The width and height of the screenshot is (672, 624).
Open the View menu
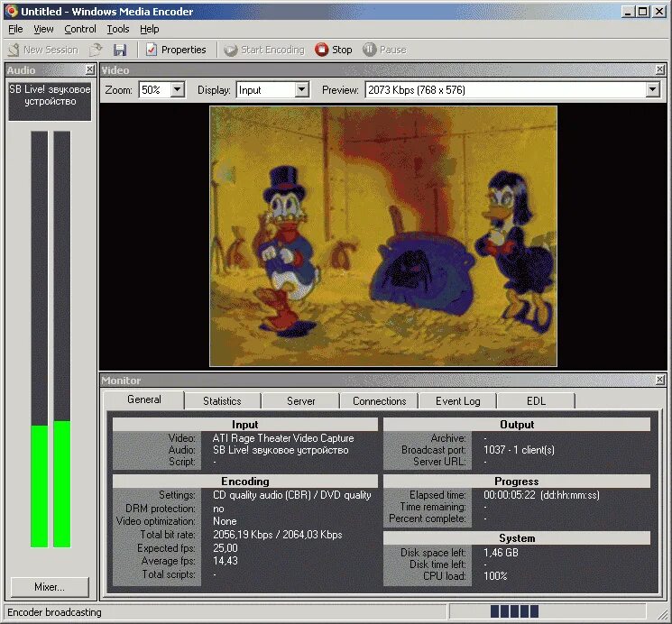click(43, 29)
